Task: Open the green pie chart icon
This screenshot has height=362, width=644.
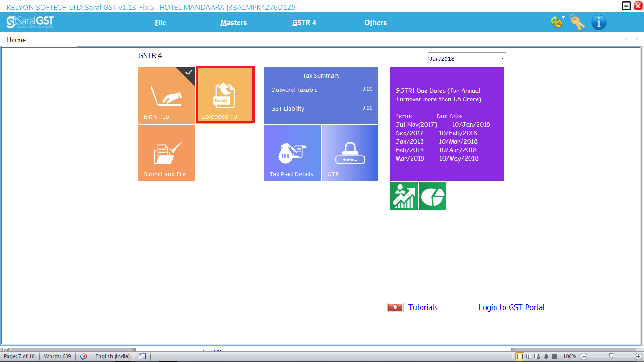Action: point(433,197)
